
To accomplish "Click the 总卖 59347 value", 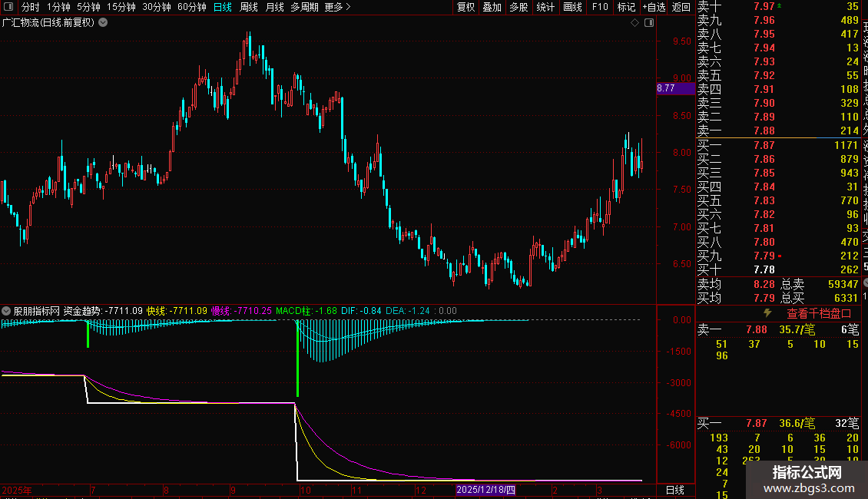I will pos(843,284).
